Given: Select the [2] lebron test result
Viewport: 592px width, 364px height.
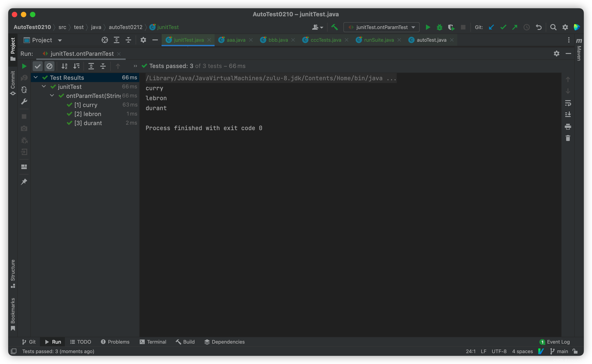Looking at the screenshot, I should coord(85,114).
